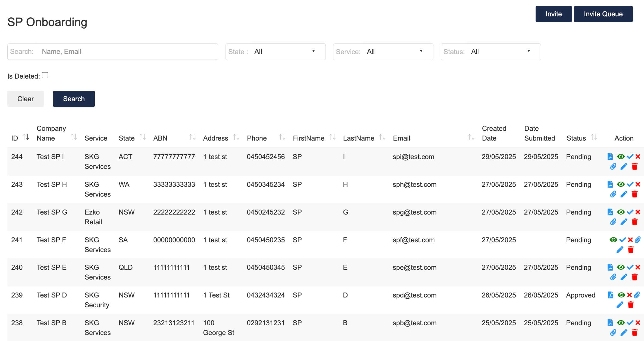Open the Invite Queue
The width and height of the screenshot is (644, 341).
tap(603, 14)
